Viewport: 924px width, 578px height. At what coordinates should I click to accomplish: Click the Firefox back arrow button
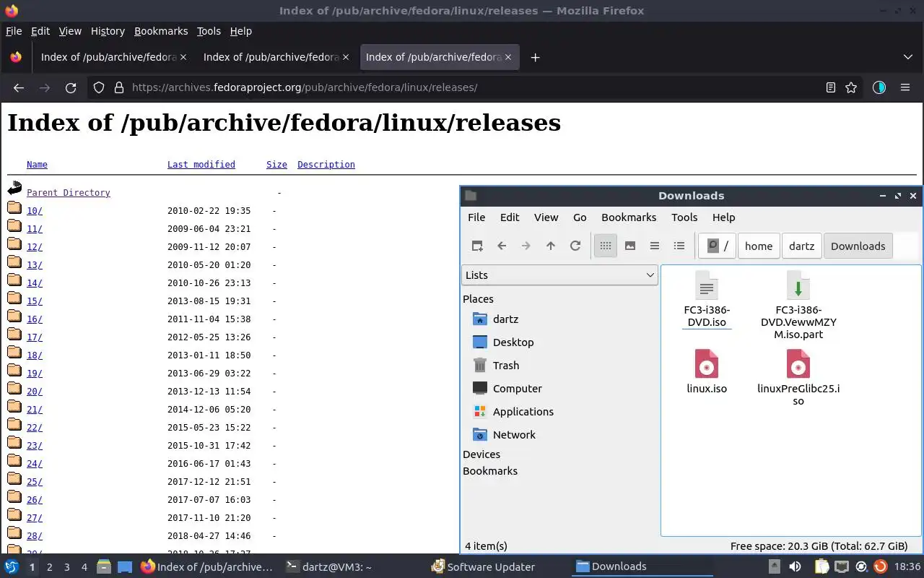pyautogui.click(x=19, y=87)
